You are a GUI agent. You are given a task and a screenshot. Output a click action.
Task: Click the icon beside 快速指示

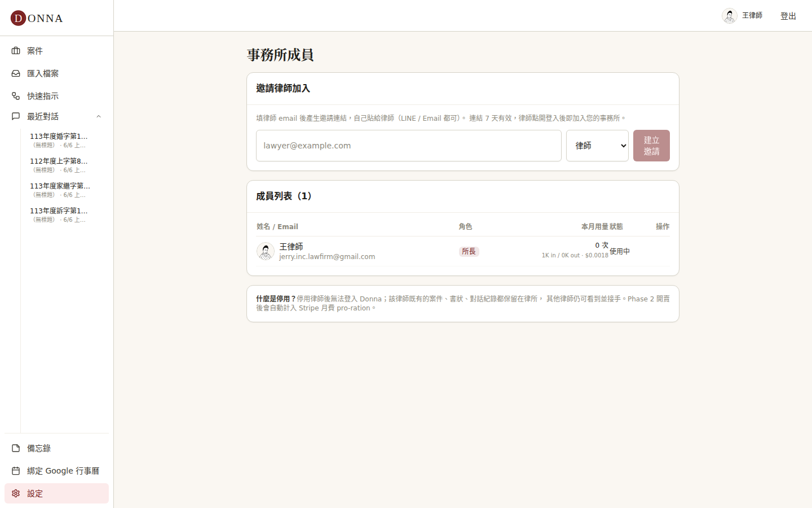coord(16,96)
